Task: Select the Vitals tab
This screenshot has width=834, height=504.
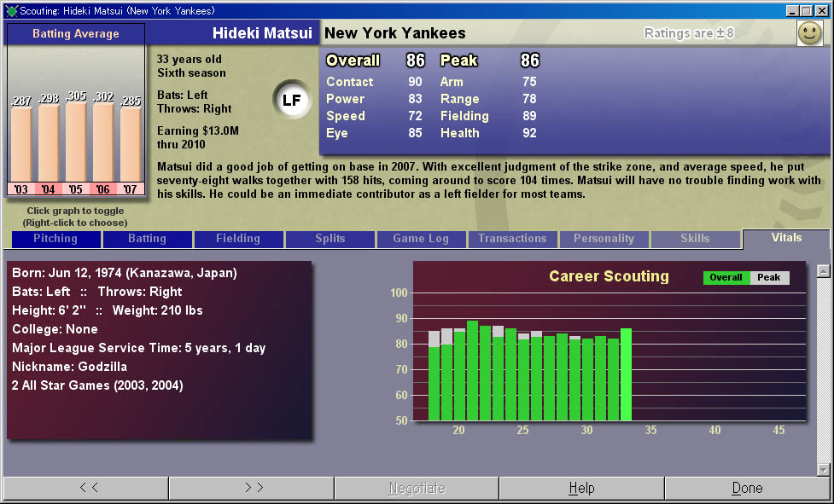Action: [x=787, y=238]
